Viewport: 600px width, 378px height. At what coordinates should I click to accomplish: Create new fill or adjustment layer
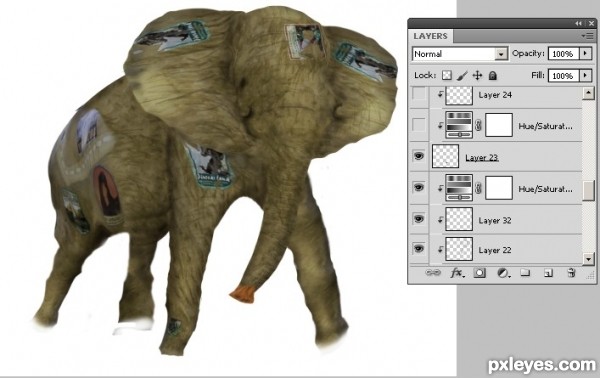tap(503, 273)
